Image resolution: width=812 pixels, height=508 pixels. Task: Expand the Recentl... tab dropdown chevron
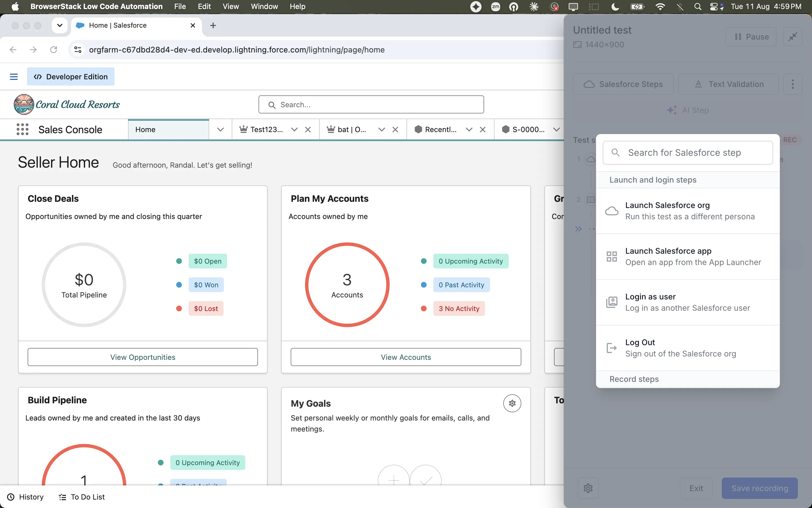pyautogui.click(x=469, y=130)
